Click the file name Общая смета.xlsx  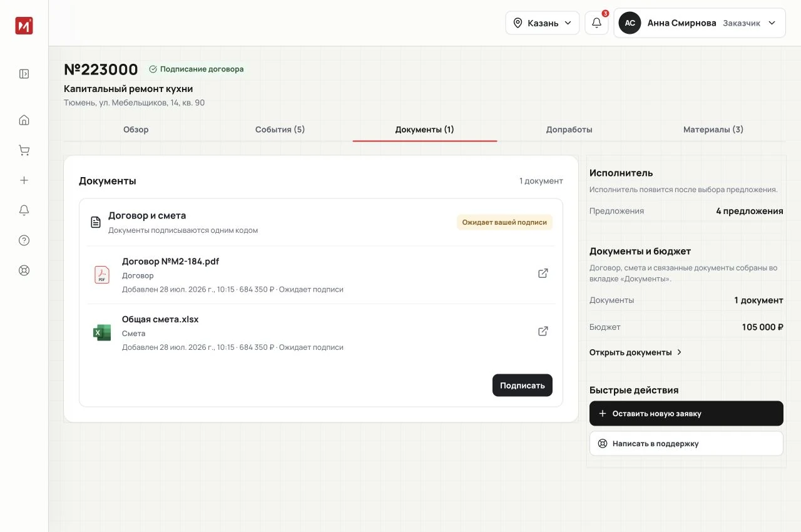[x=160, y=319]
